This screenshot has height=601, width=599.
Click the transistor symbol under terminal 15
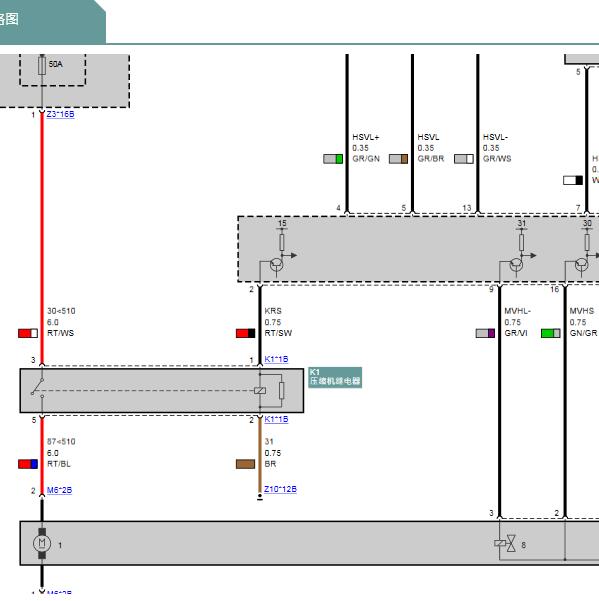pyautogui.click(x=277, y=264)
